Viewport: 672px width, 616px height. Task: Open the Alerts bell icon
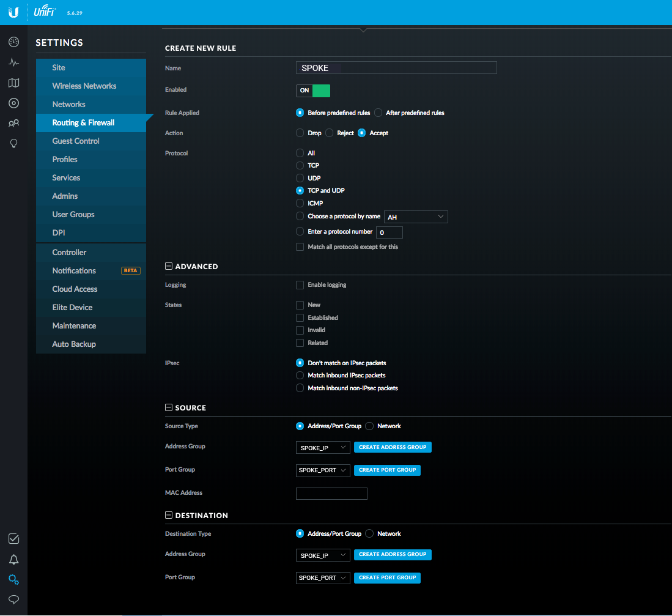click(13, 559)
